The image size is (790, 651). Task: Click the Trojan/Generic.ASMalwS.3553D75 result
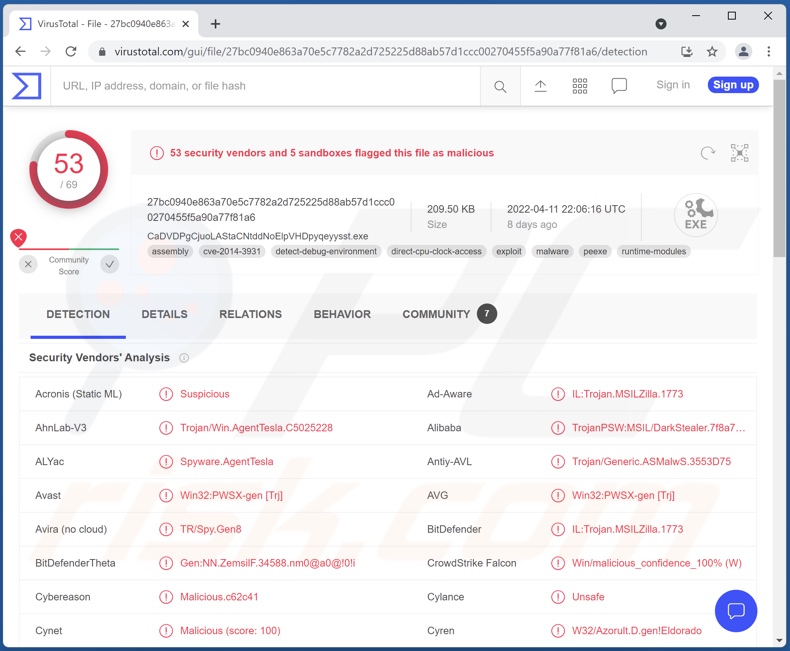coord(651,462)
